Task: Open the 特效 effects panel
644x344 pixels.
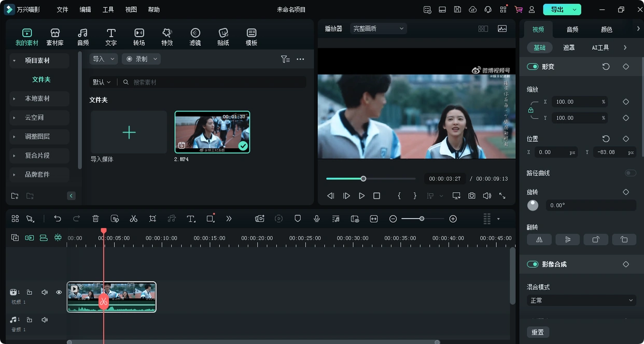Action: (x=166, y=37)
